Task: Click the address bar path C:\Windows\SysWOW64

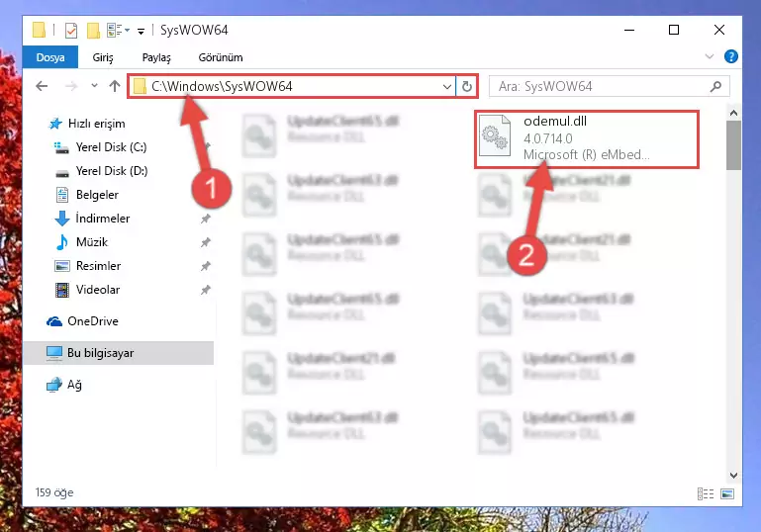Action: 222,86
